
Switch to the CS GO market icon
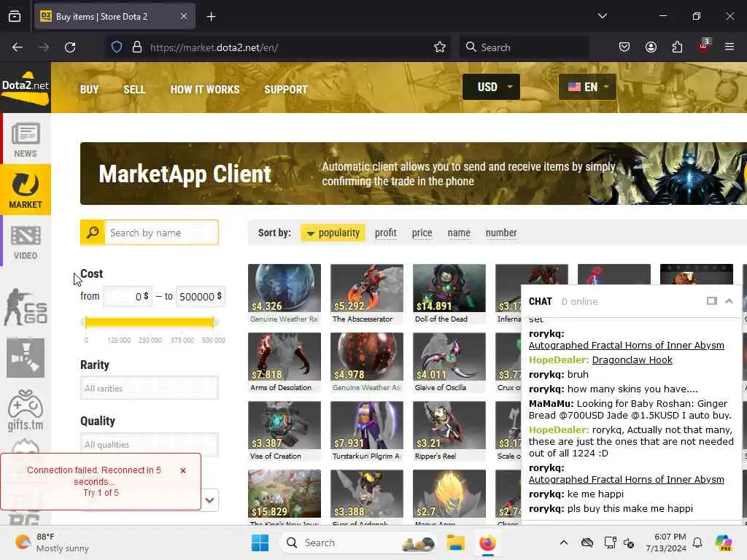click(26, 307)
